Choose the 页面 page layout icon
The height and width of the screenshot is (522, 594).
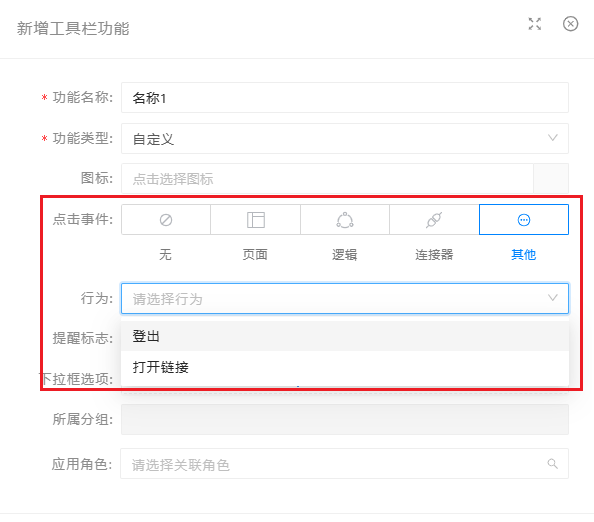point(256,220)
